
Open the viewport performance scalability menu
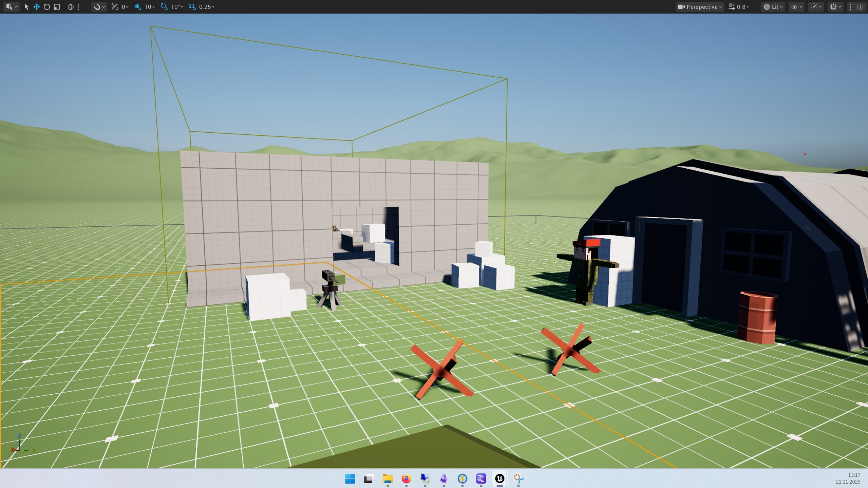pyautogui.click(x=816, y=7)
